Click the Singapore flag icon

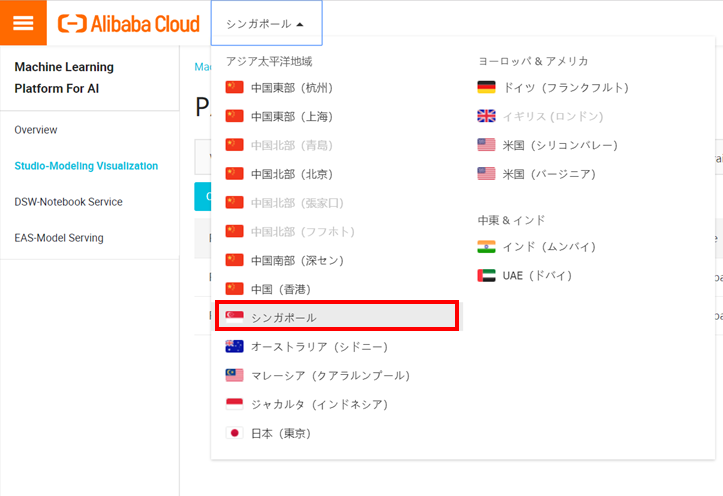(234, 316)
